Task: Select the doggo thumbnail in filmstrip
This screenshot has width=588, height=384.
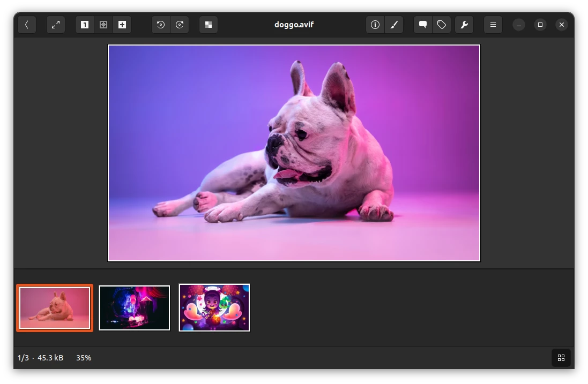Action: (x=55, y=308)
